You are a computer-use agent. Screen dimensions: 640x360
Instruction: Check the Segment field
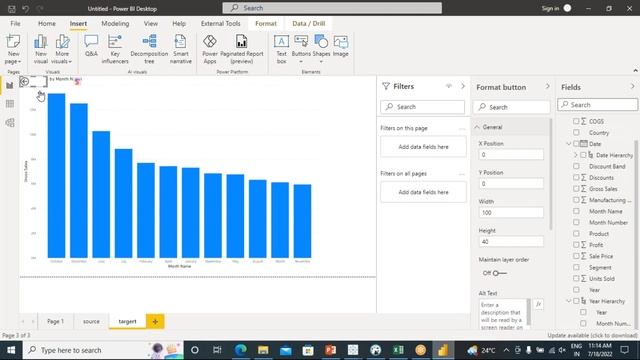point(576,267)
